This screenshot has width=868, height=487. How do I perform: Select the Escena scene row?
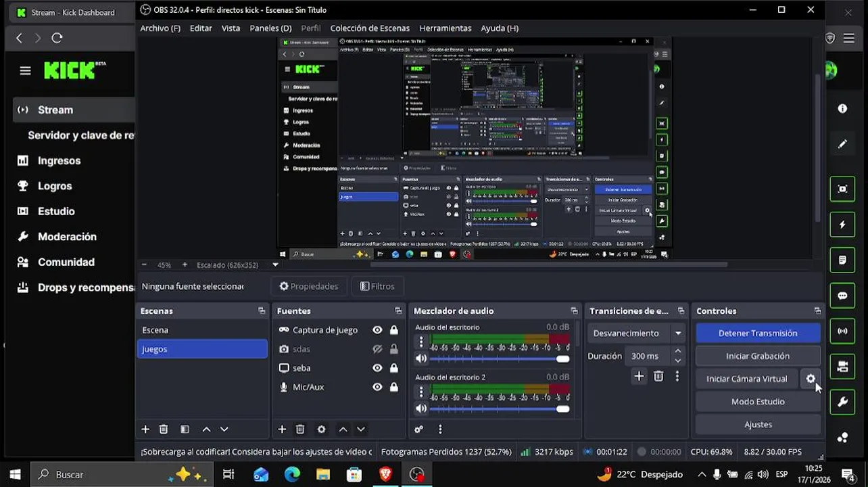click(x=202, y=330)
